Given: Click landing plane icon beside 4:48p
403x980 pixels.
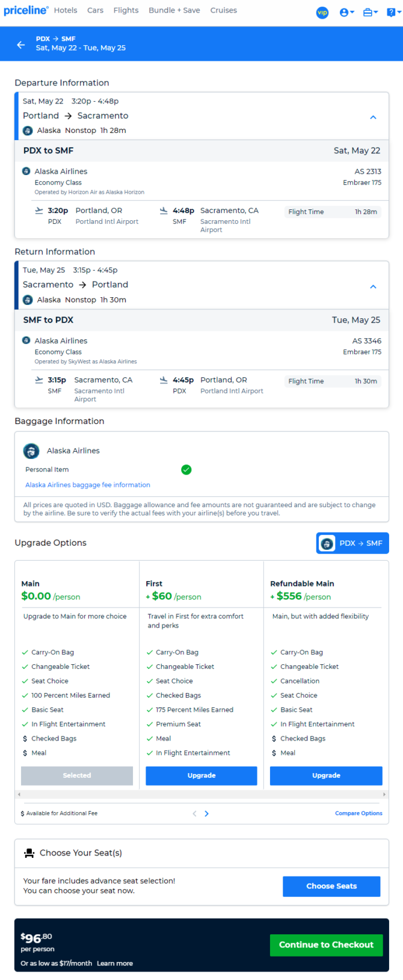Looking at the screenshot, I should click(x=164, y=211).
